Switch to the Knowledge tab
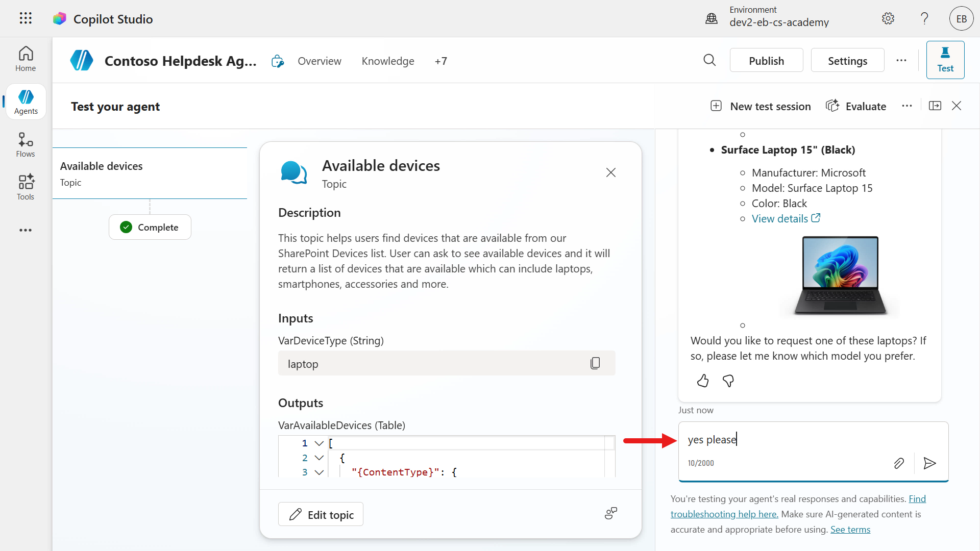The width and height of the screenshot is (980, 551). 387,61
